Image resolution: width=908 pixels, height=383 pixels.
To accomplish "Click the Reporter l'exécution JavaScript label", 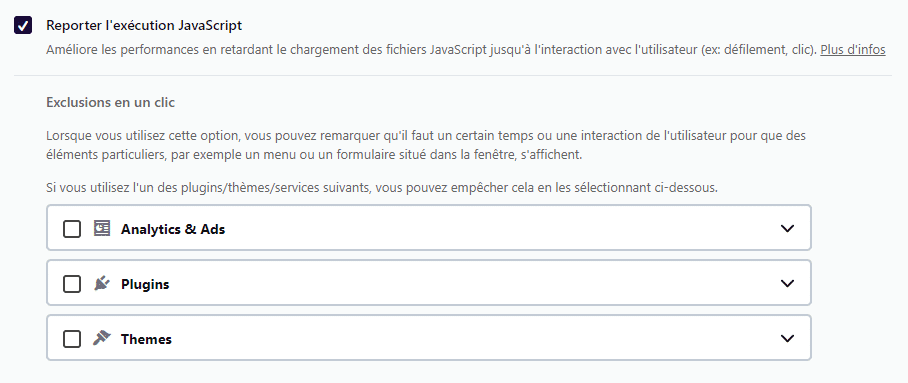I will click(x=144, y=25).
